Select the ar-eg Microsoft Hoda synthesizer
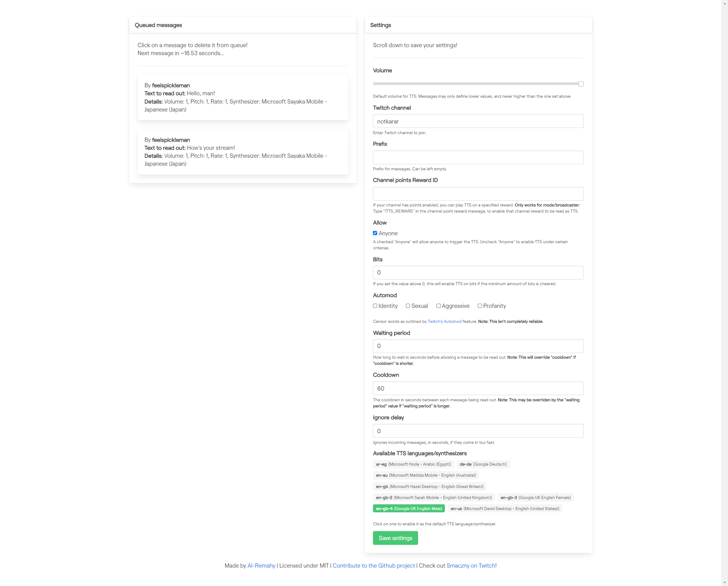Image resolution: width=728 pixels, height=586 pixels. [x=413, y=464]
